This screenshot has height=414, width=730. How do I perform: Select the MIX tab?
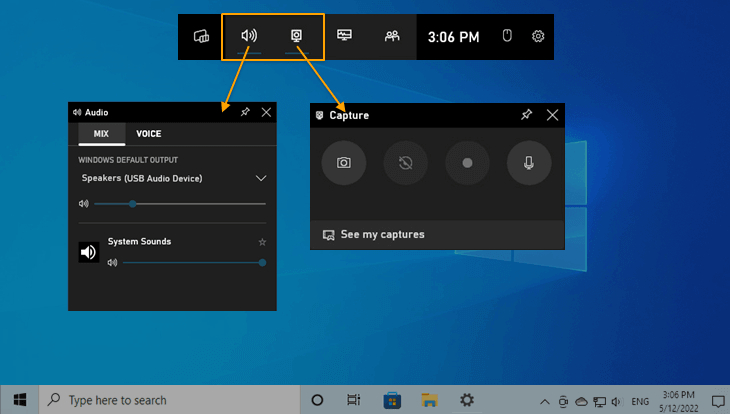tap(101, 134)
